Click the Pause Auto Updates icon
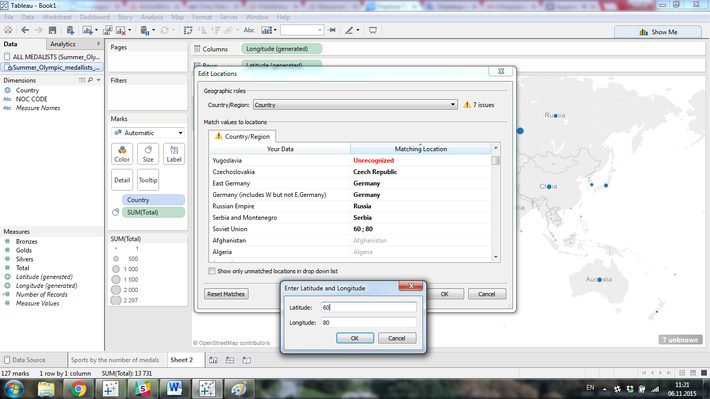 [144, 30]
